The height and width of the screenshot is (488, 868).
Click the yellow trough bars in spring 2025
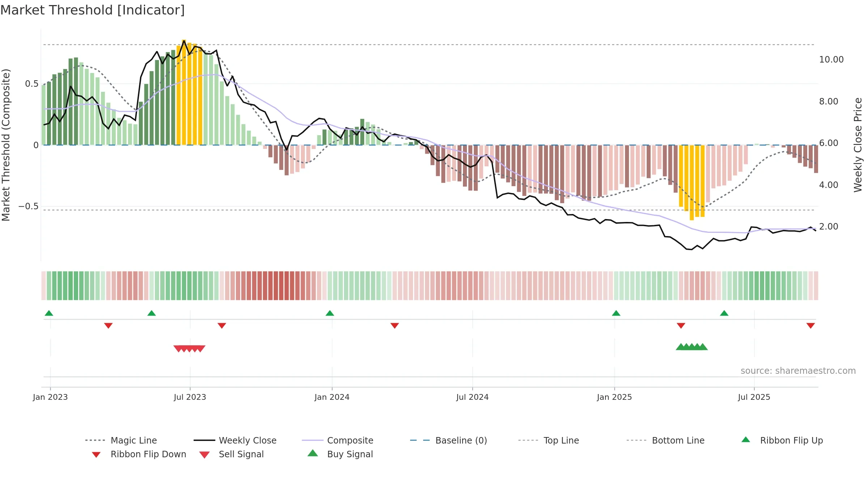pyautogui.click(x=692, y=183)
